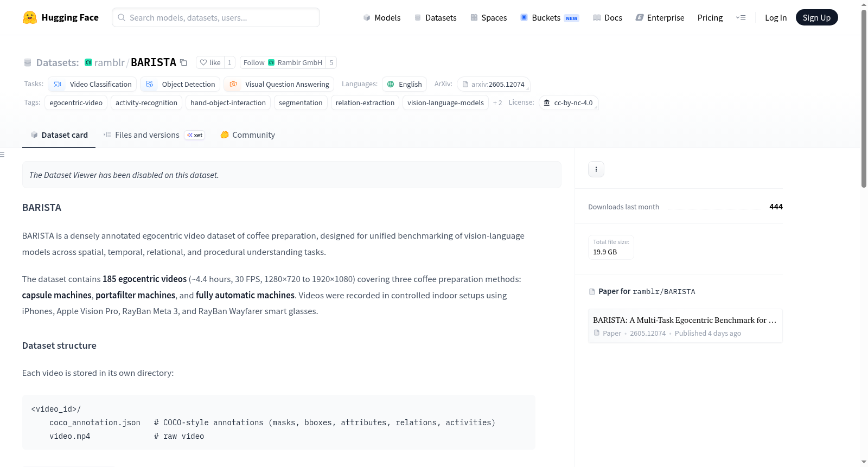The image size is (868, 467).
Task: Click the Sign Up button
Action: click(816, 17)
